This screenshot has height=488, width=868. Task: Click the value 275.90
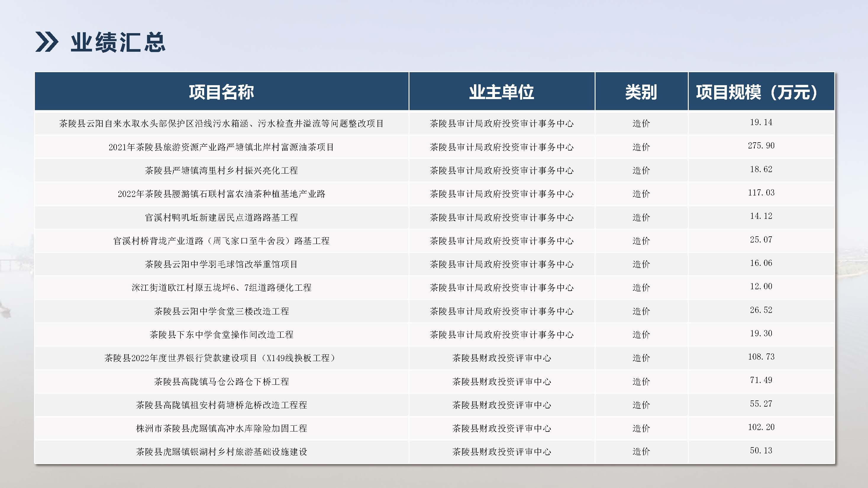point(761,146)
